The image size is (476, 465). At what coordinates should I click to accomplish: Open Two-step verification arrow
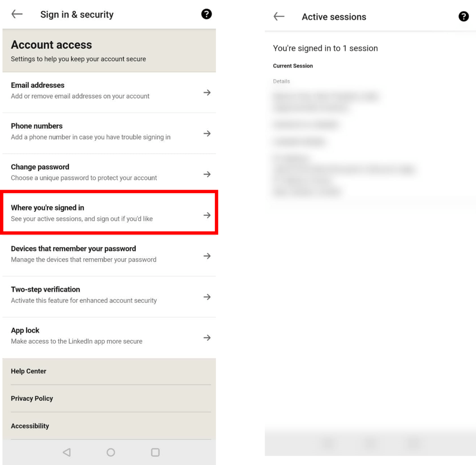pyautogui.click(x=207, y=297)
